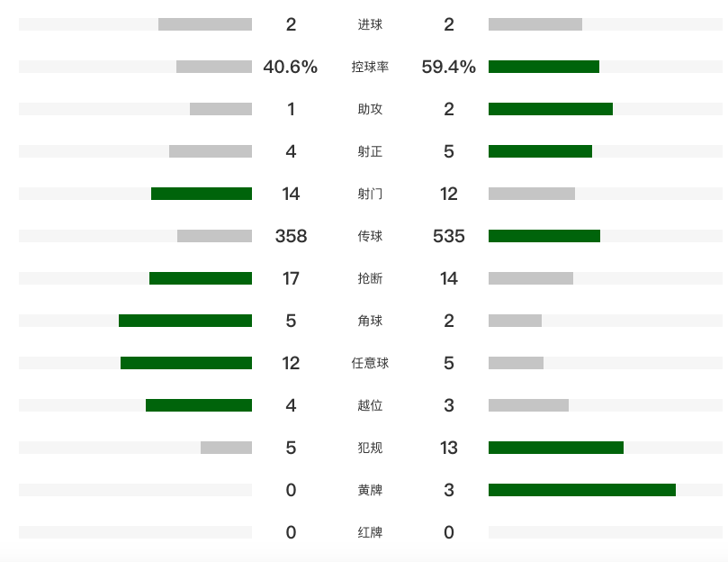Viewport: 728px width, 562px height.
Task: Click the 抢断 stat label
Action: (x=369, y=278)
